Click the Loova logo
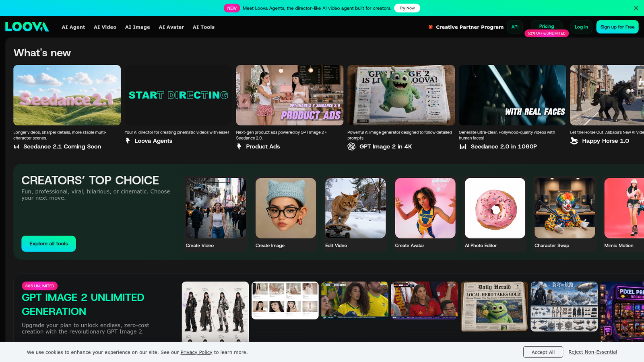This screenshot has height=362, width=644. 27,27
